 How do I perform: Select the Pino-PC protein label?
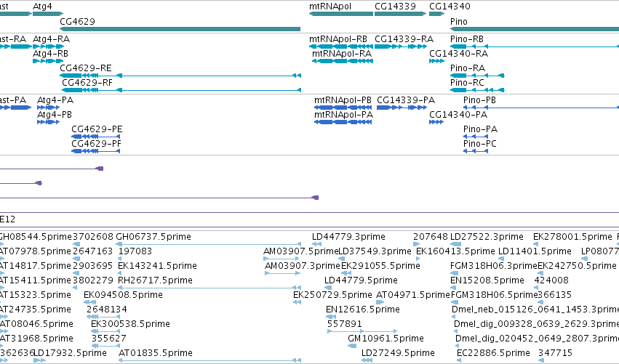click(480, 144)
